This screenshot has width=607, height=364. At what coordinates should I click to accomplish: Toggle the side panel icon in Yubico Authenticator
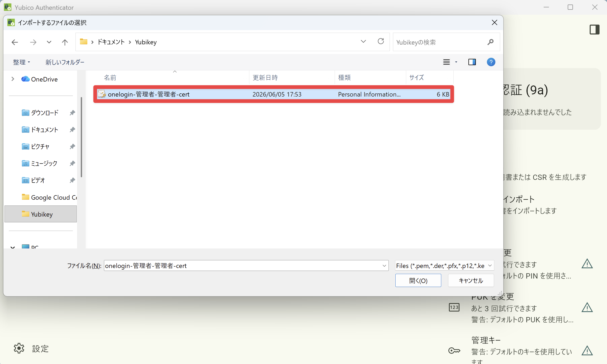click(595, 30)
